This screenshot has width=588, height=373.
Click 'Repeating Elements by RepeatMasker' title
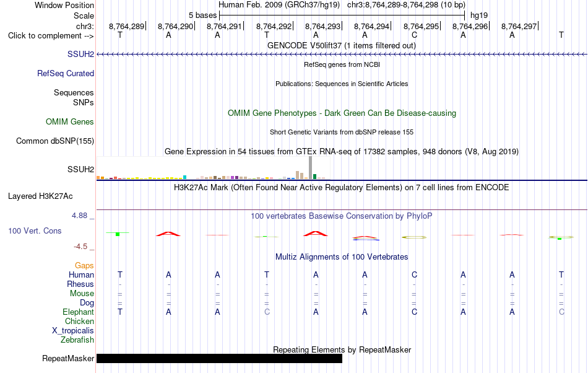[342, 349]
